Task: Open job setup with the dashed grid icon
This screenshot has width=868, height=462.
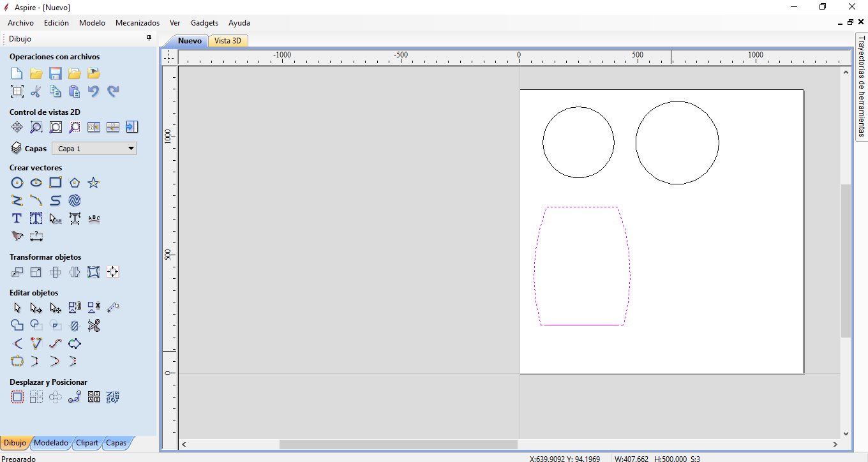Action: (17, 91)
